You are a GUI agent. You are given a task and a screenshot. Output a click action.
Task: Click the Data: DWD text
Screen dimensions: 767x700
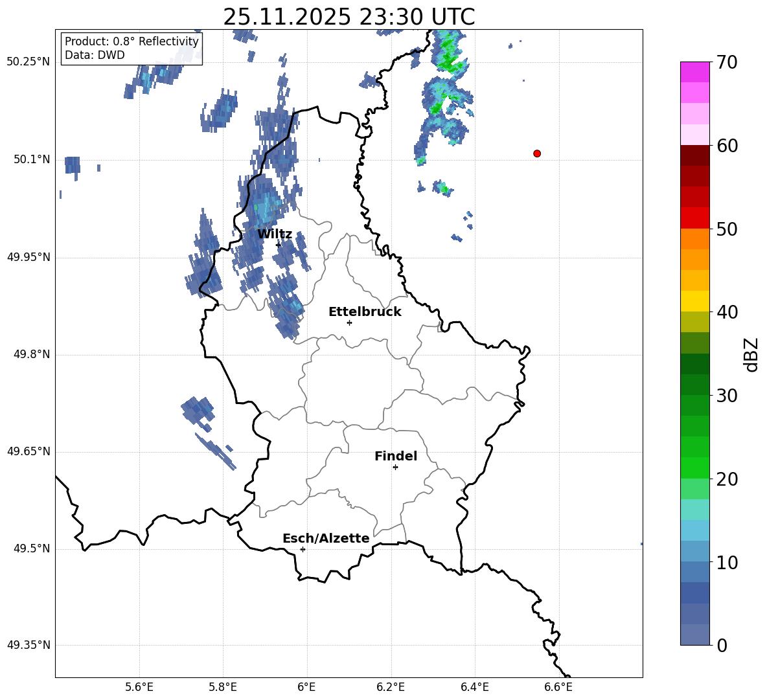tap(95, 55)
